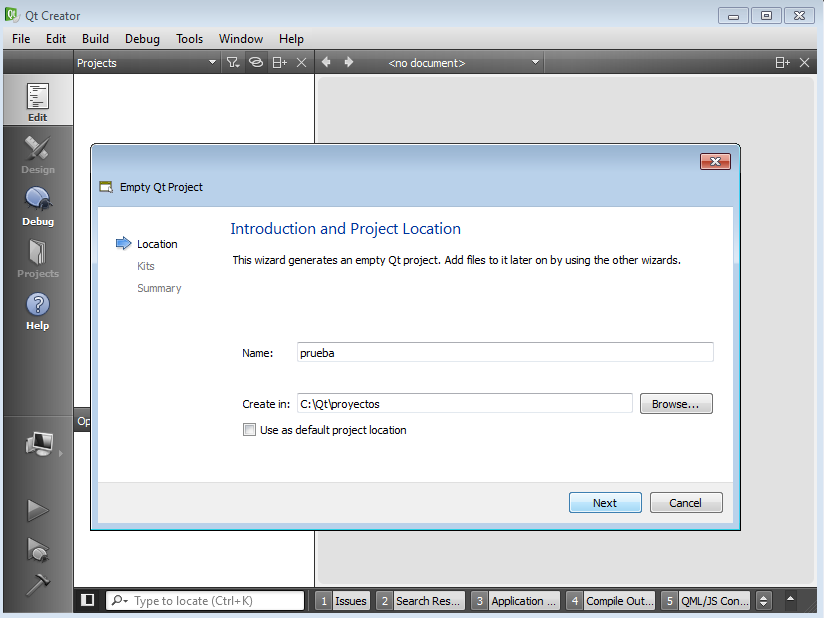Image resolution: width=824 pixels, height=618 pixels.
Task: Expand the Projects view dropdown
Action: click(212, 62)
